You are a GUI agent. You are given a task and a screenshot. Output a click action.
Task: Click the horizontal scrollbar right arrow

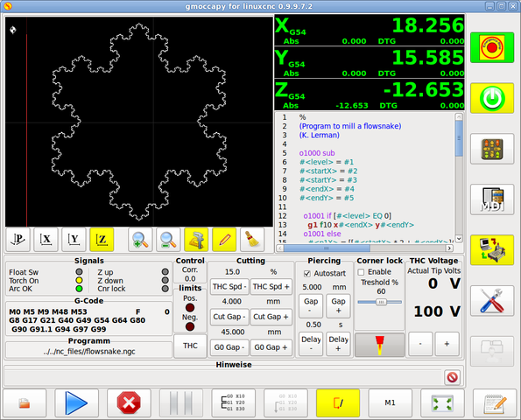(x=449, y=248)
